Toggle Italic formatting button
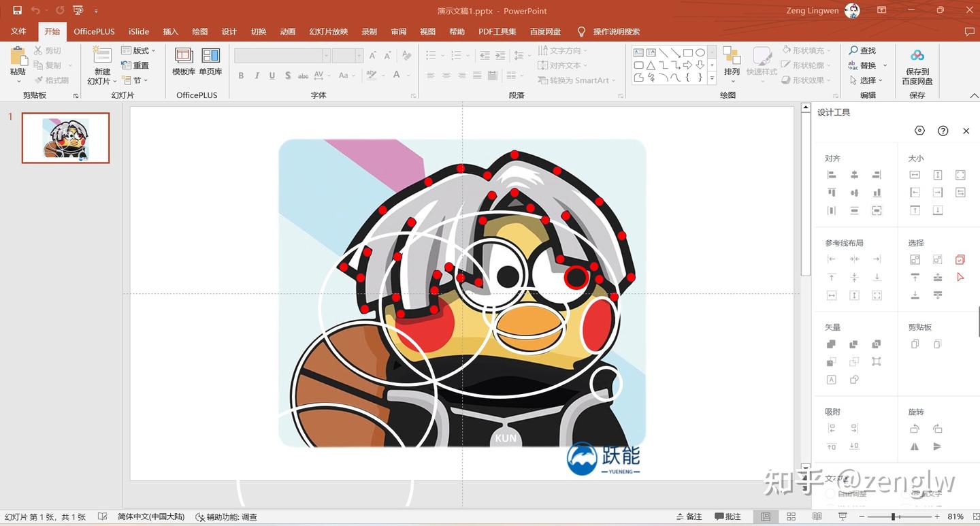 (257, 76)
